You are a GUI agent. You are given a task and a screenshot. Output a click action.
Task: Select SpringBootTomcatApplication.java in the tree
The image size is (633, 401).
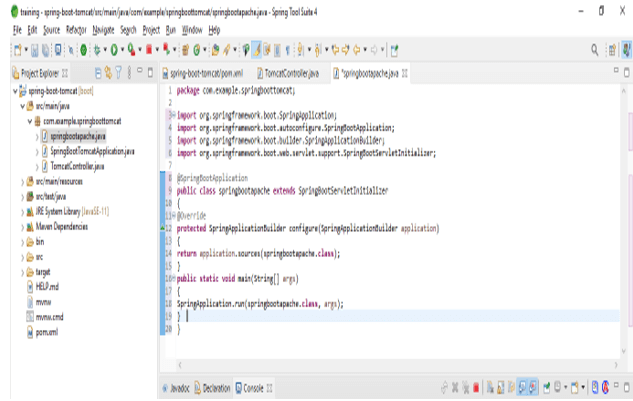pos(92,151)
